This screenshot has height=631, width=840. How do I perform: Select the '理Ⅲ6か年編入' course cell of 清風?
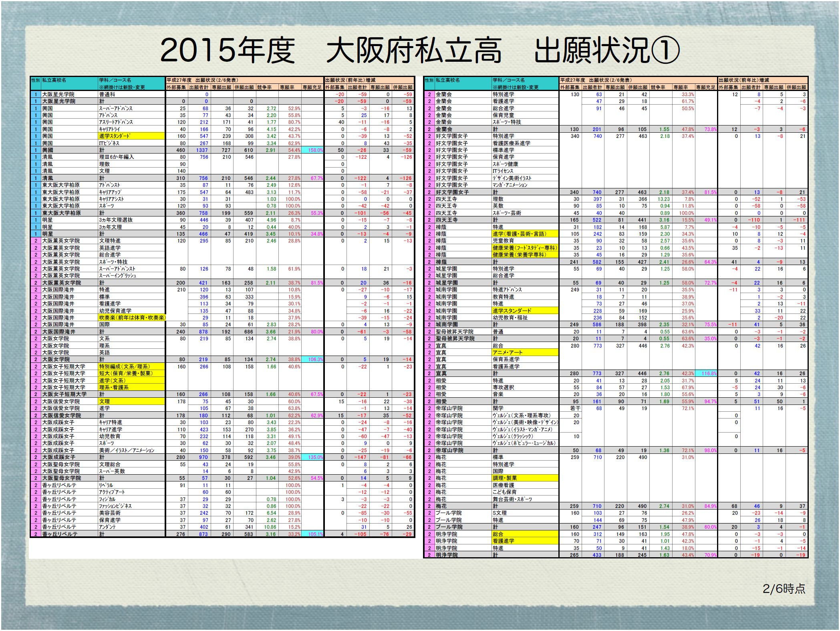point(132,157)
